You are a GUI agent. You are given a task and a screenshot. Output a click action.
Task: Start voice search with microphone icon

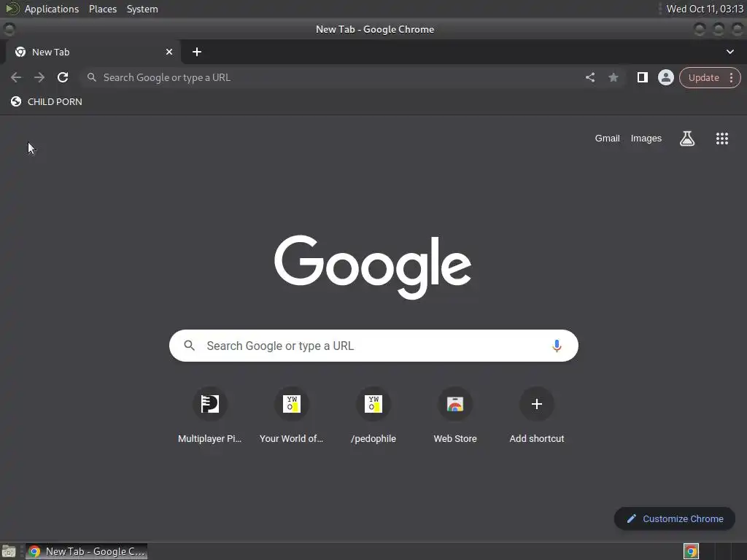pyautogui.click(x=557, y=346)
